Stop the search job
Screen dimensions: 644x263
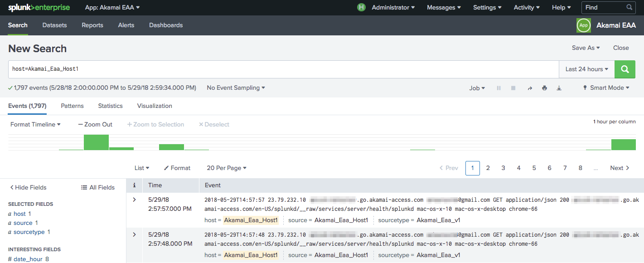tap(513, 88)
